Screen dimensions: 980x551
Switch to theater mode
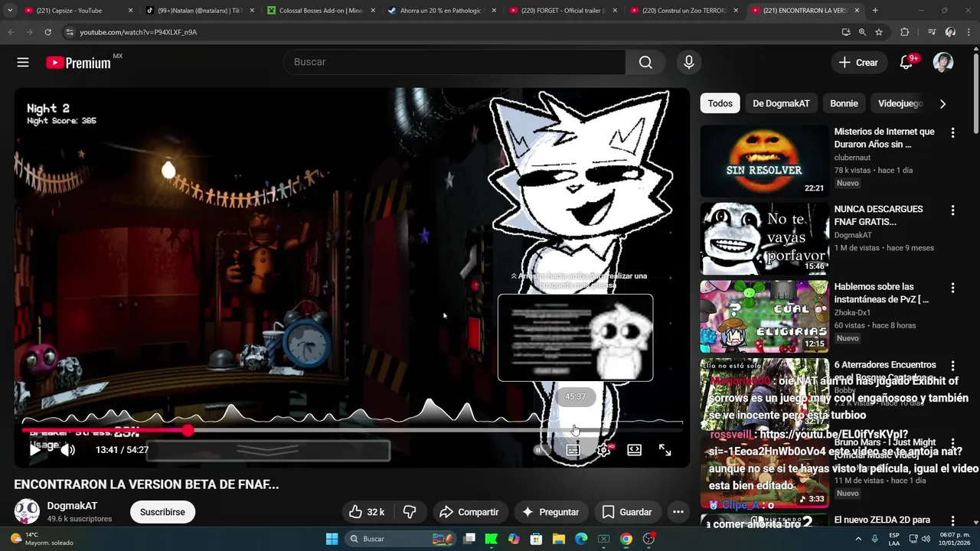click(x=634, y=450)
